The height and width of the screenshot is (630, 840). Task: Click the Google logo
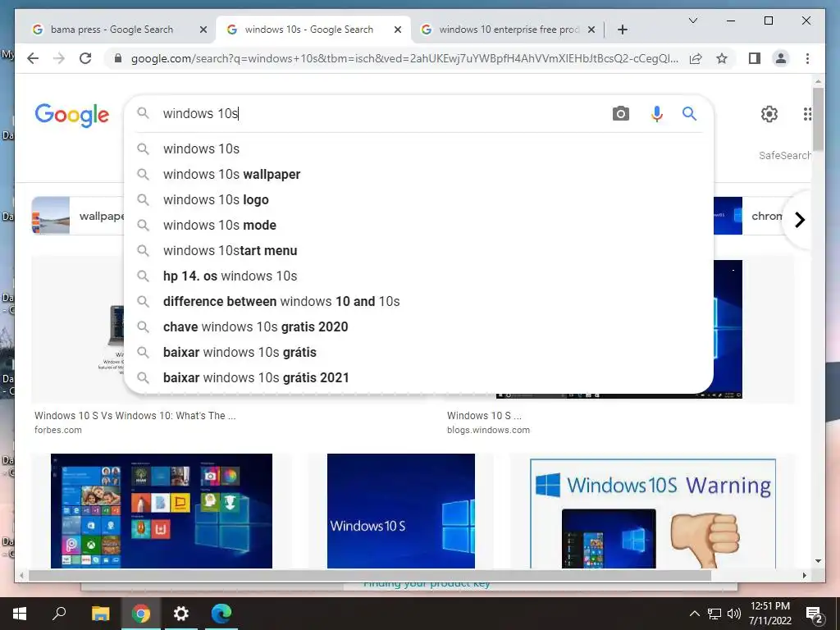(x=72, y=115)
